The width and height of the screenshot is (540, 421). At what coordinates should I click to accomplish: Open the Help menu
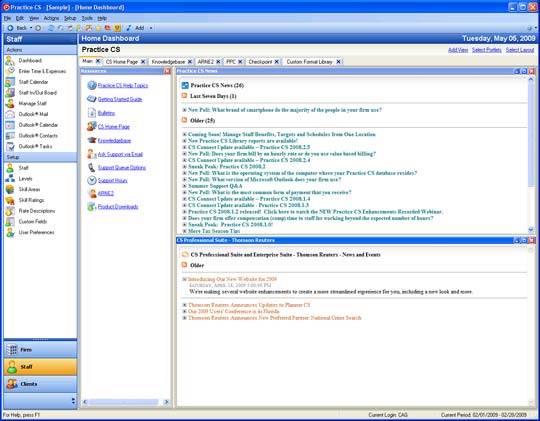[102, 18]
